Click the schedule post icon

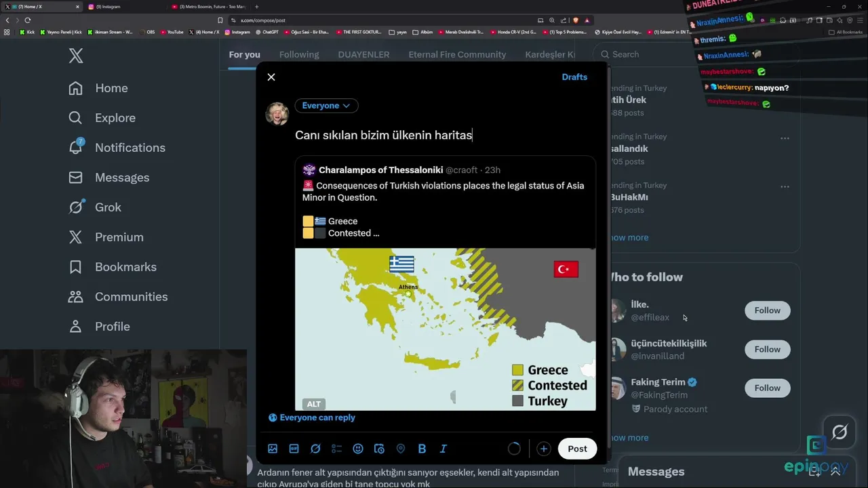(x=379, y=449)
